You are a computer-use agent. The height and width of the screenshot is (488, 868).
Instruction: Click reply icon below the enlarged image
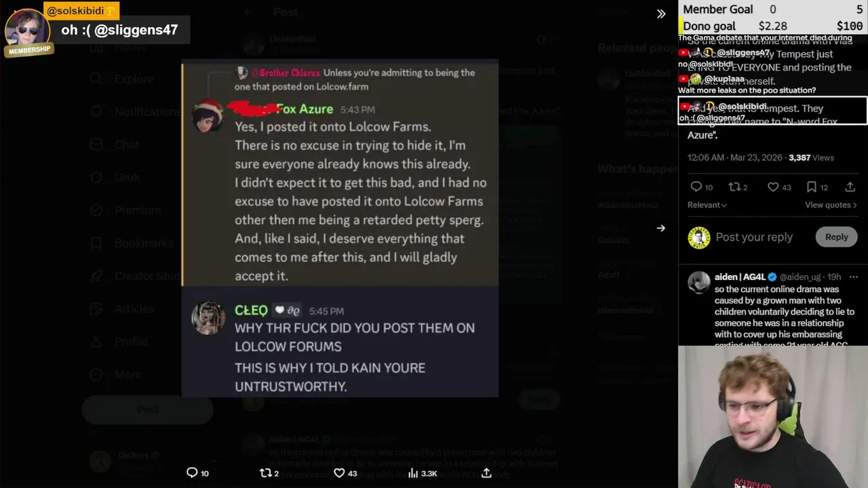pyautogui.click(x=193, y=473)
